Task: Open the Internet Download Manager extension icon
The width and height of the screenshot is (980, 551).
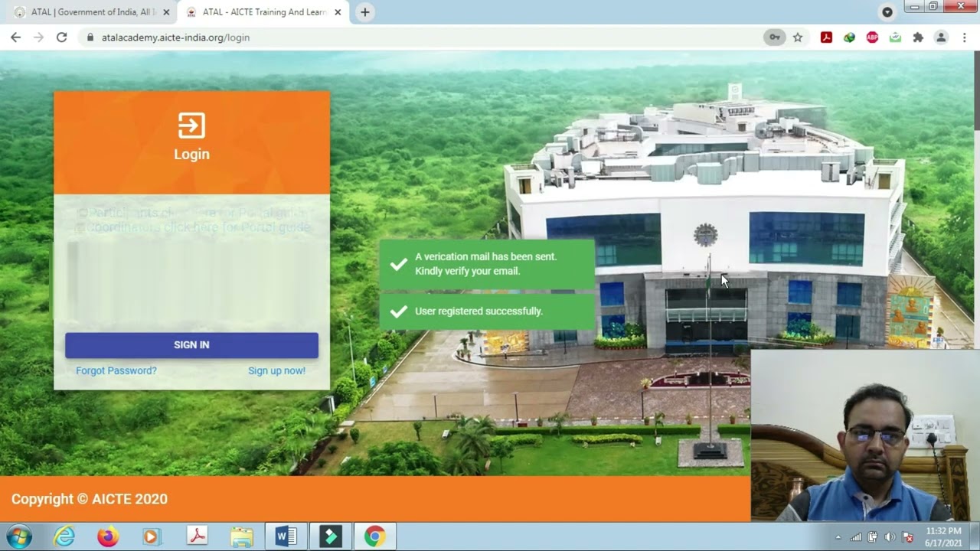Action: [849, 37]
